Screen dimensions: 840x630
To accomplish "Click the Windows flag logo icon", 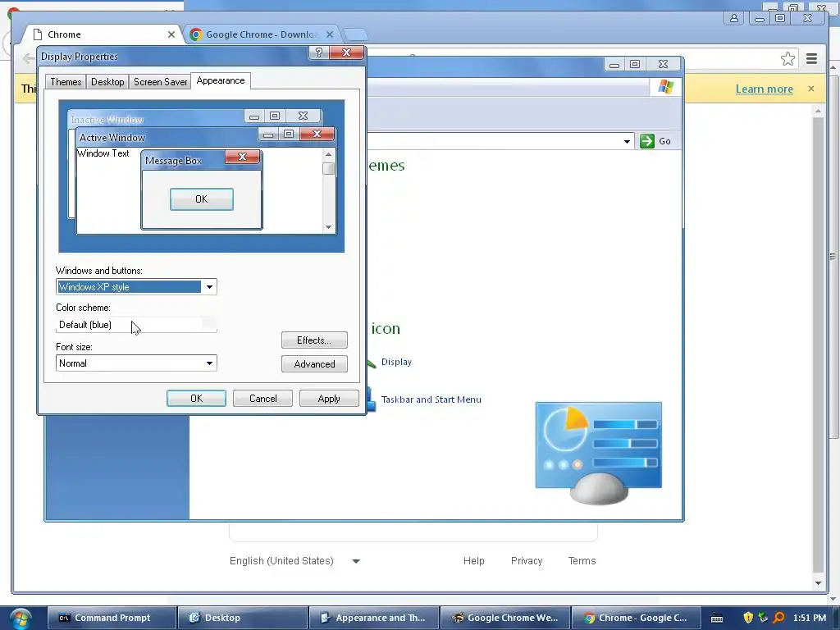I will pyautogui.click(x=666, y=87).
